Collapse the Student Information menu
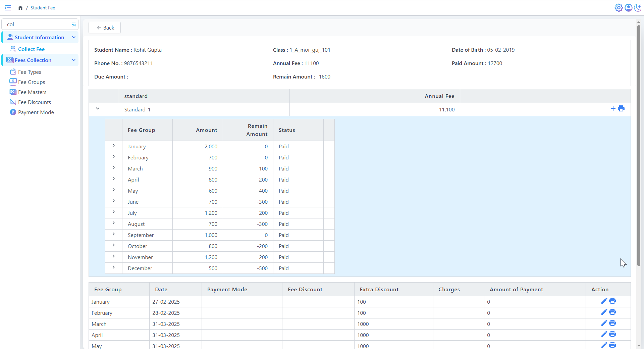Screen dimensions: 644x349 tap(74, 37)
